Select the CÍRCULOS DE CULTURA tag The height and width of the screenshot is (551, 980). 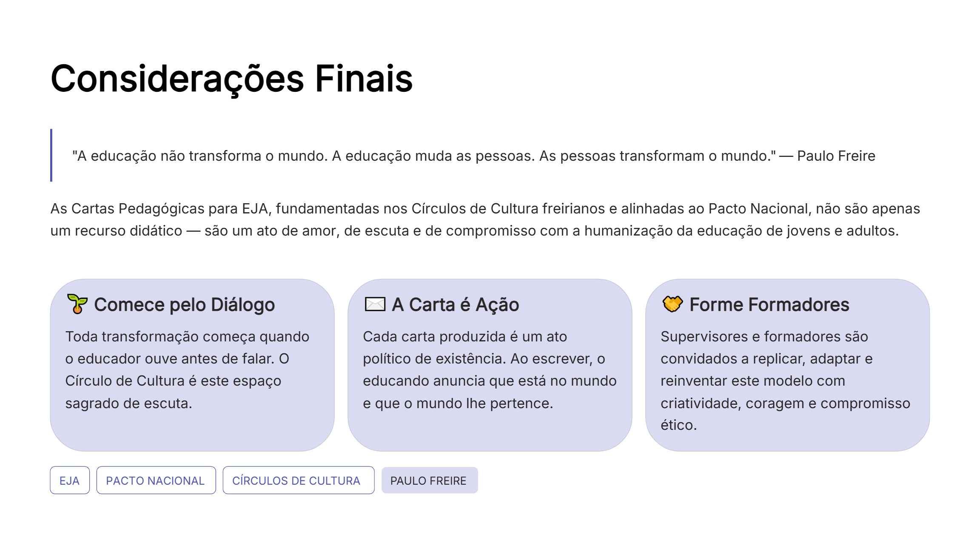click(299, 480)
